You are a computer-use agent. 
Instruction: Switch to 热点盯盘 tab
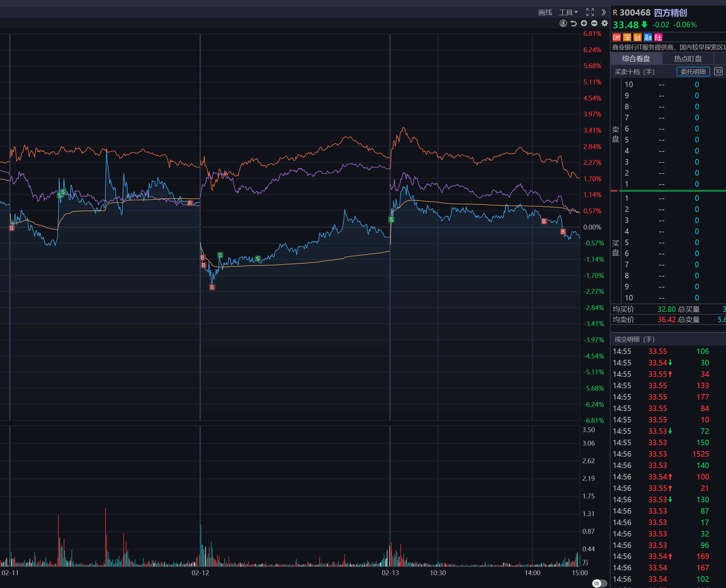coord(688,59)
